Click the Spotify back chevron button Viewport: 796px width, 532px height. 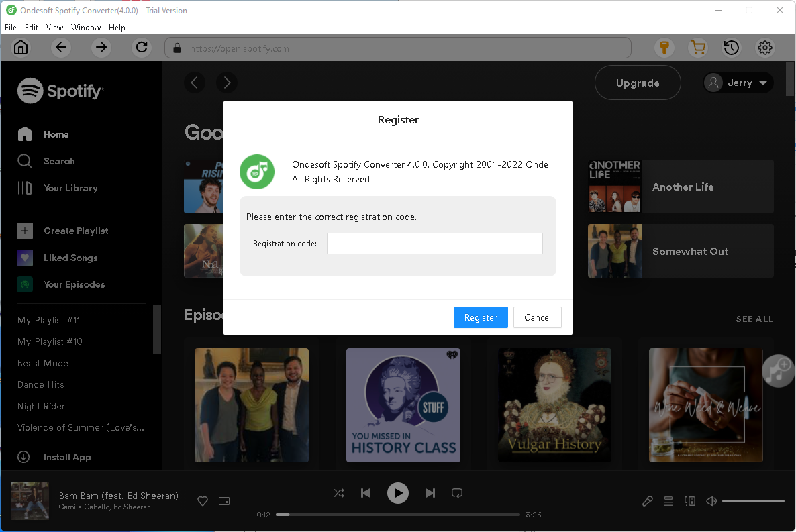pos(195,83)
